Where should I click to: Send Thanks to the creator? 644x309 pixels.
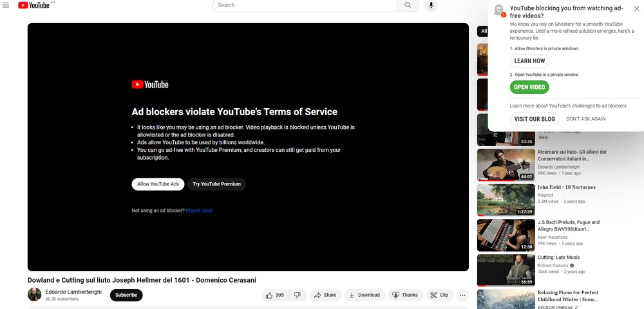point(405,295)
